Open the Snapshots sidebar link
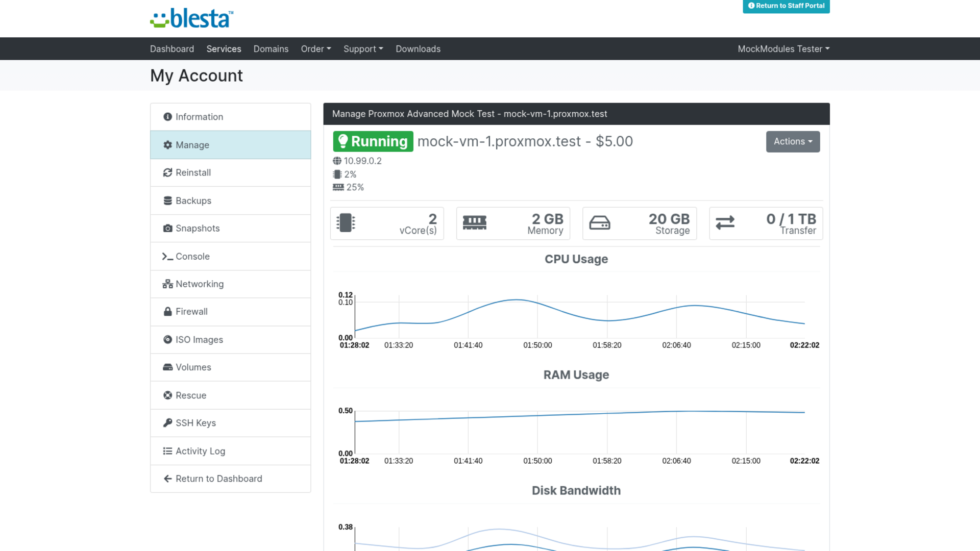The image size is (980, 551). coord(231,228)
